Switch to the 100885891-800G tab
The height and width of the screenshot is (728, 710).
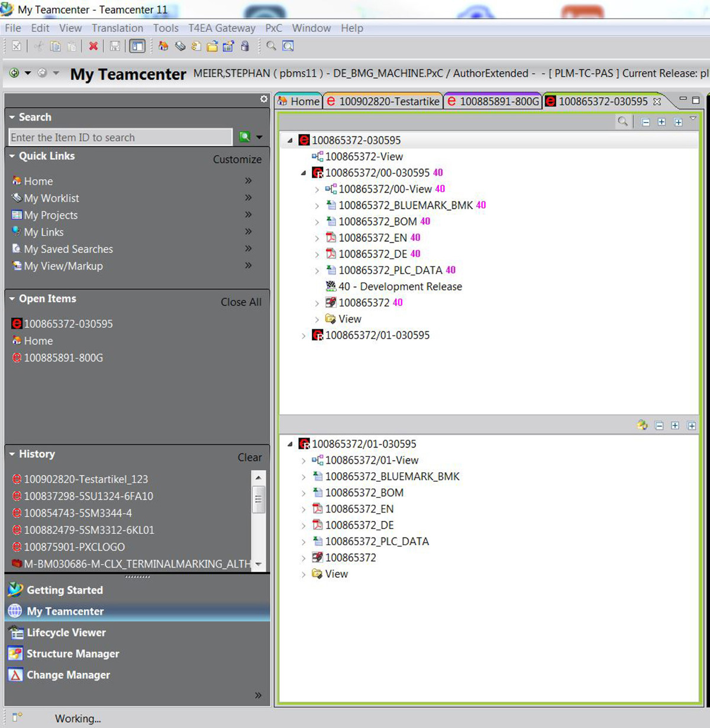(x=493, y=101)
